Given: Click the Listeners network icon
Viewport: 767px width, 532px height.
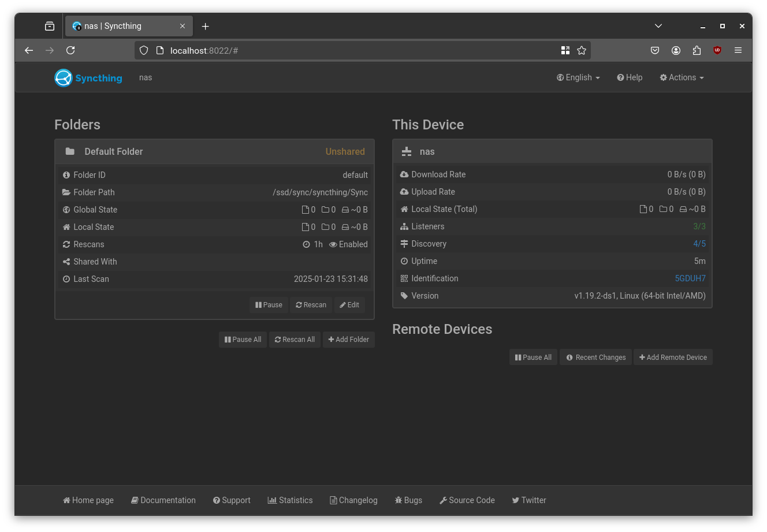Looking at the screenshot, I should click(404, 226).
